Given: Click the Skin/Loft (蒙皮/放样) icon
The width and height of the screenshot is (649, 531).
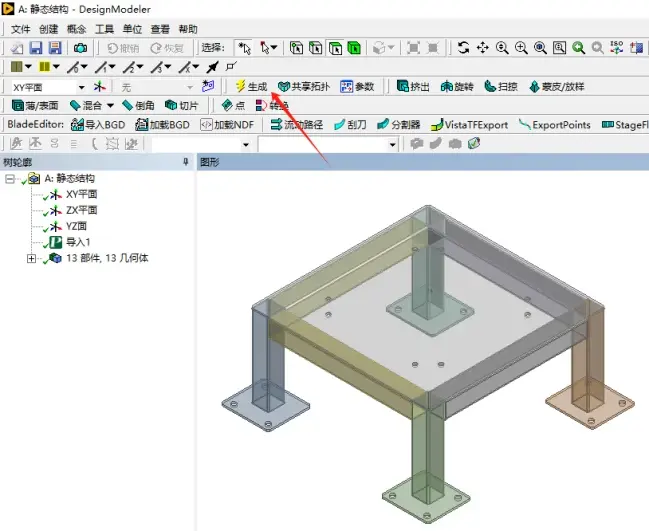Looking at the screenshot, I should pos(534,86).
